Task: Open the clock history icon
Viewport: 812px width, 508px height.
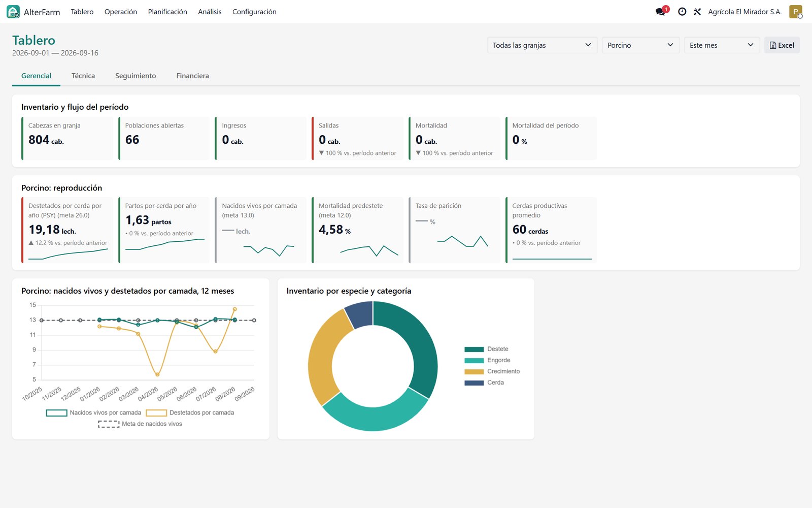Action: (x=682, y=12)
